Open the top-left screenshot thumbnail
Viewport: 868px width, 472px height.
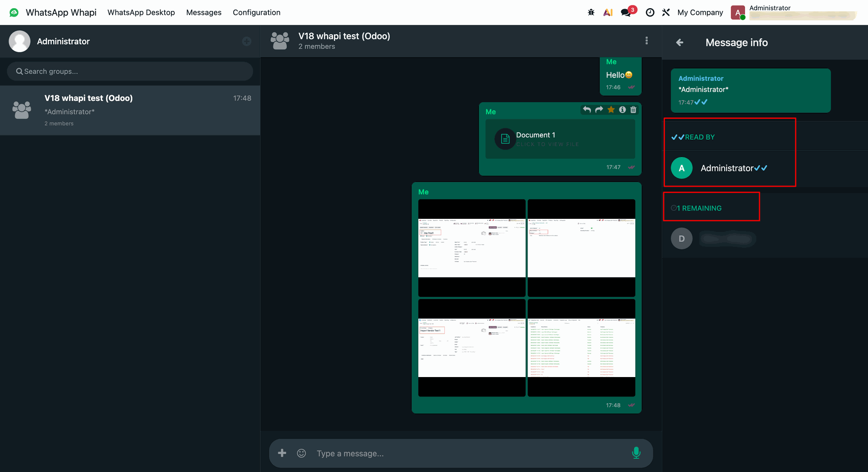tap(472, 248)
